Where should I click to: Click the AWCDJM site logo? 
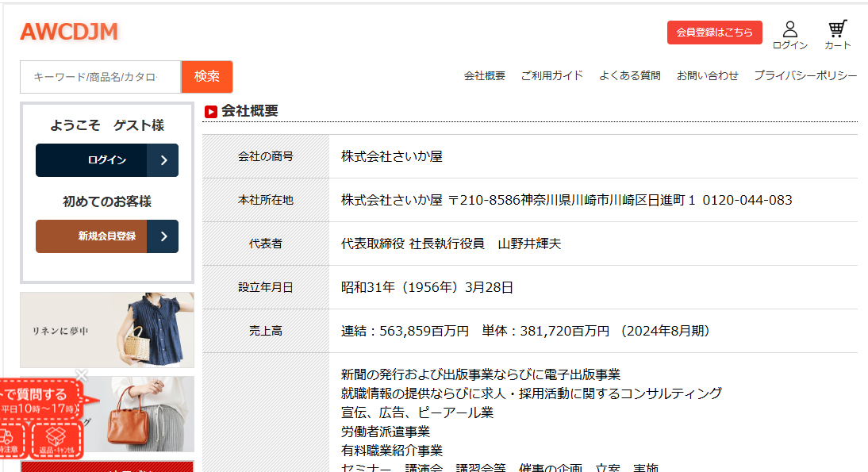69,32
